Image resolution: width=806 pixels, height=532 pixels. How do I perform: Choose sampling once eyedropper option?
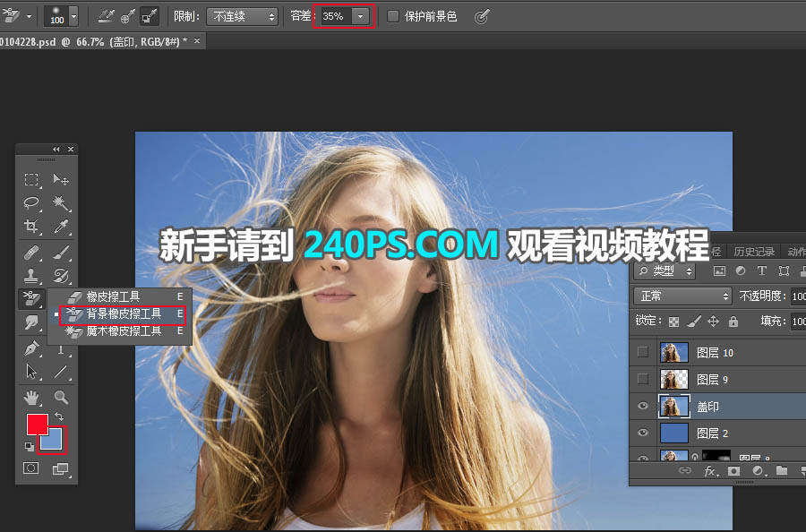click(x=127, y=16)
